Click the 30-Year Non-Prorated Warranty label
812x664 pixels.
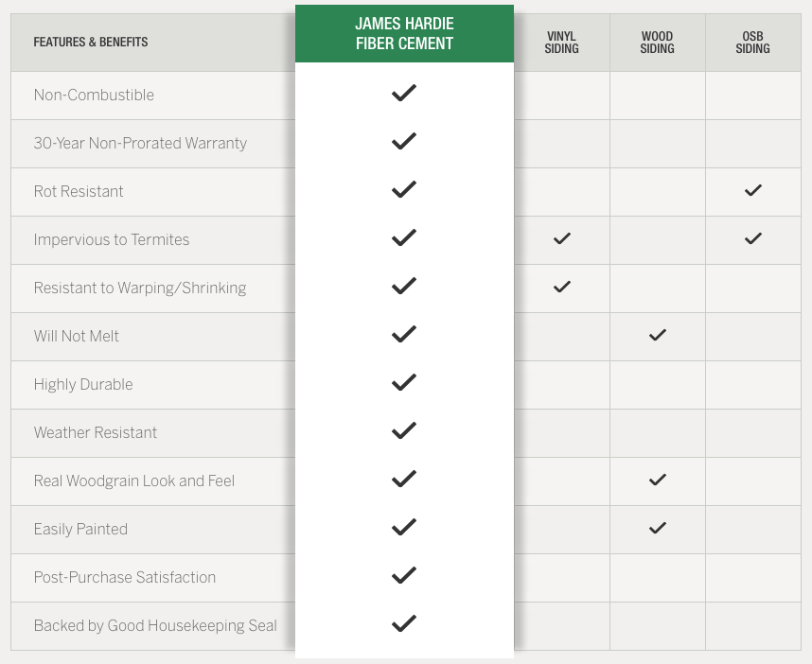140,143
